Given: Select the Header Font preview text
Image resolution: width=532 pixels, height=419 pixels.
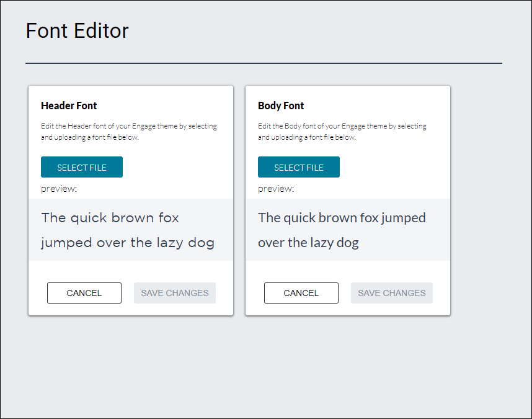Looking at the screenshot, I should [x=128, y=230].
